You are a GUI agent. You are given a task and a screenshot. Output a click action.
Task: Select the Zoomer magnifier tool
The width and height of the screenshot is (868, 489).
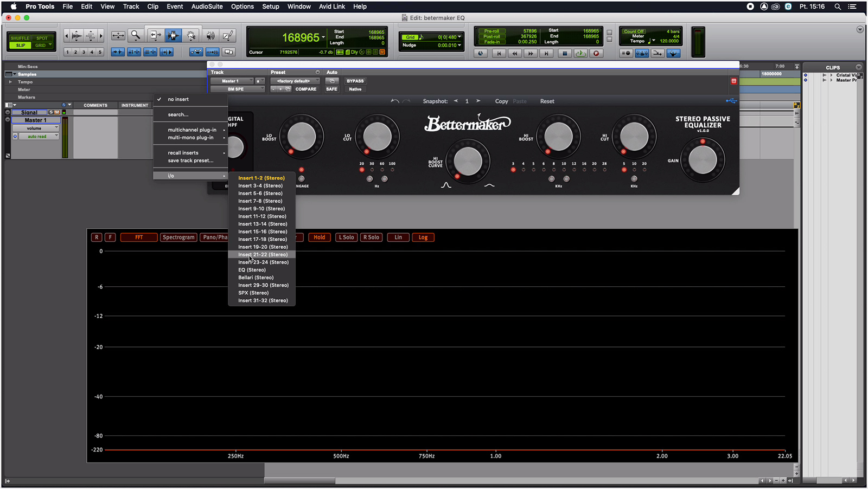(136, 36)
